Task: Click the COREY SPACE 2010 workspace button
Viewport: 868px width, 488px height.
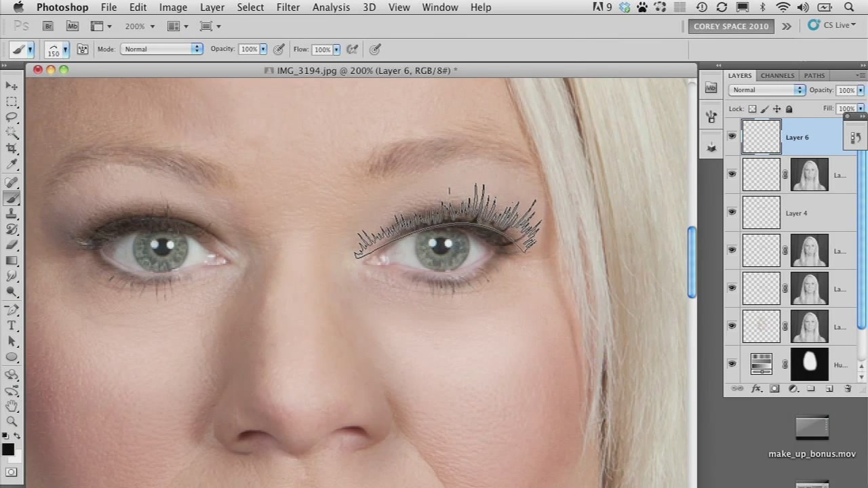Action: coord(731,26)
